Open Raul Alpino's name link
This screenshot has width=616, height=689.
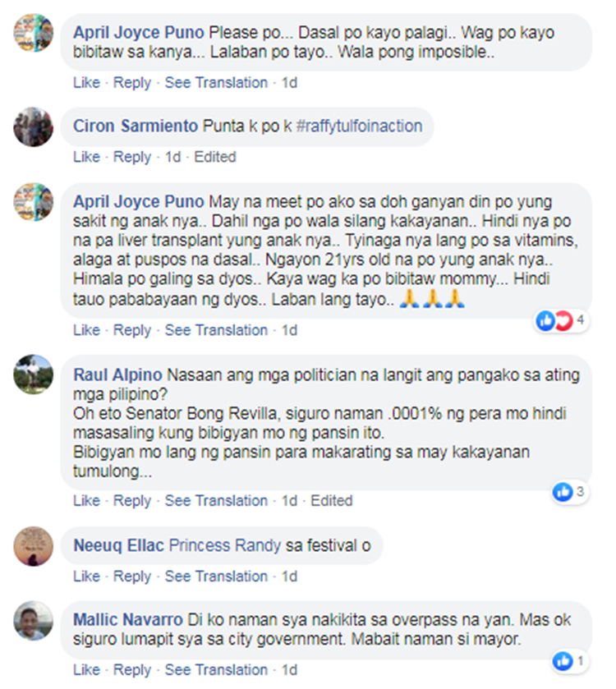(117, 374)
